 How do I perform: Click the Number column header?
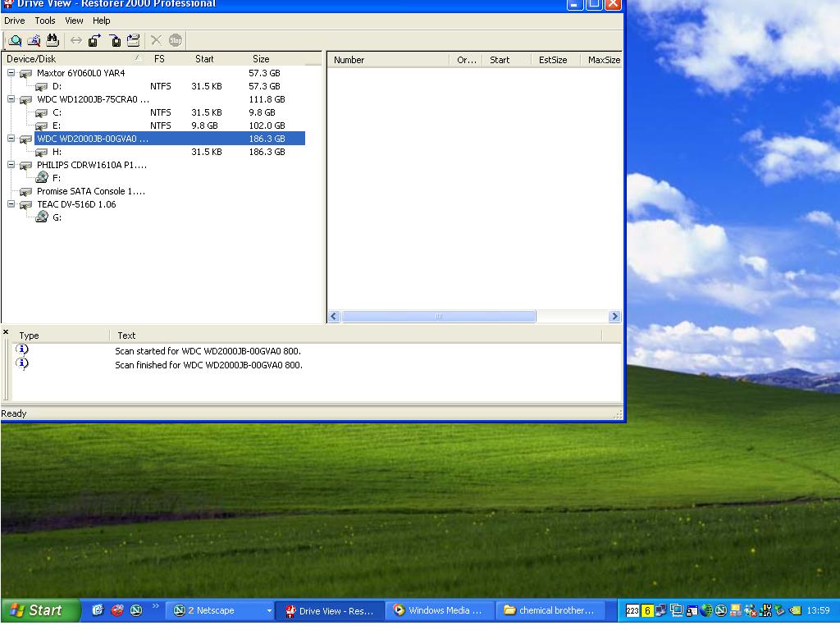coord(388,60)
